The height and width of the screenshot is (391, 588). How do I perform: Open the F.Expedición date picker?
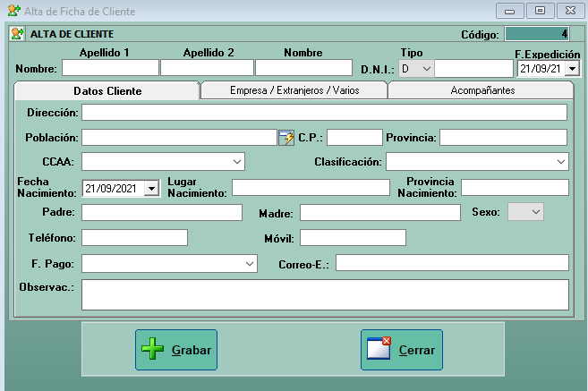point(572,69)
